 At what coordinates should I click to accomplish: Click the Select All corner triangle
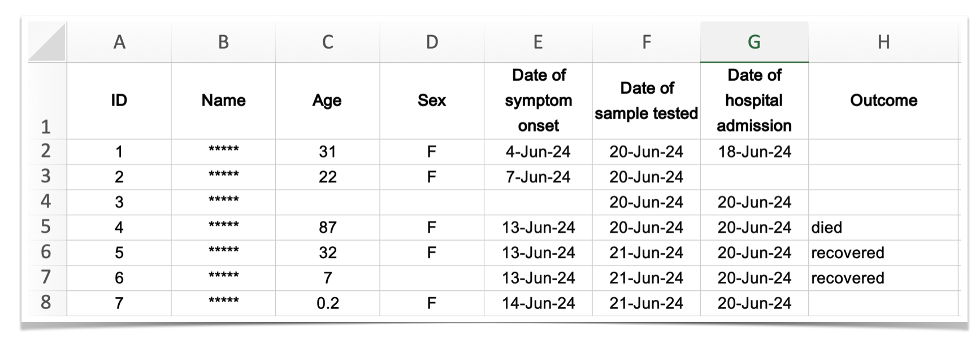[47, 42]
